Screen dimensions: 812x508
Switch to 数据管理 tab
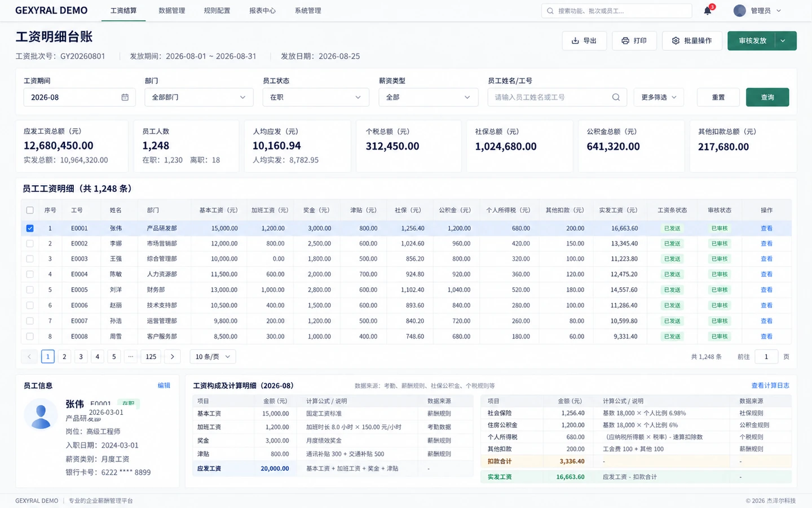[x=171, y=11]
